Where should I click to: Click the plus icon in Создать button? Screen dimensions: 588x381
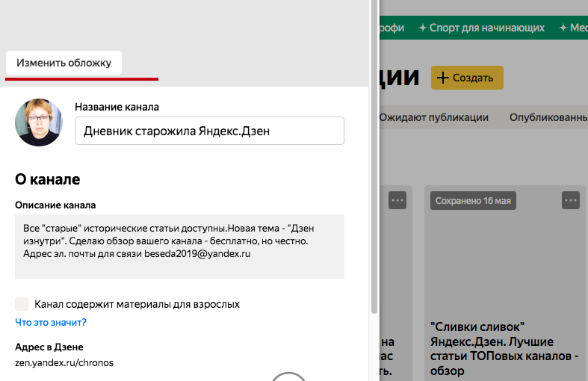[x=443, y=78]
